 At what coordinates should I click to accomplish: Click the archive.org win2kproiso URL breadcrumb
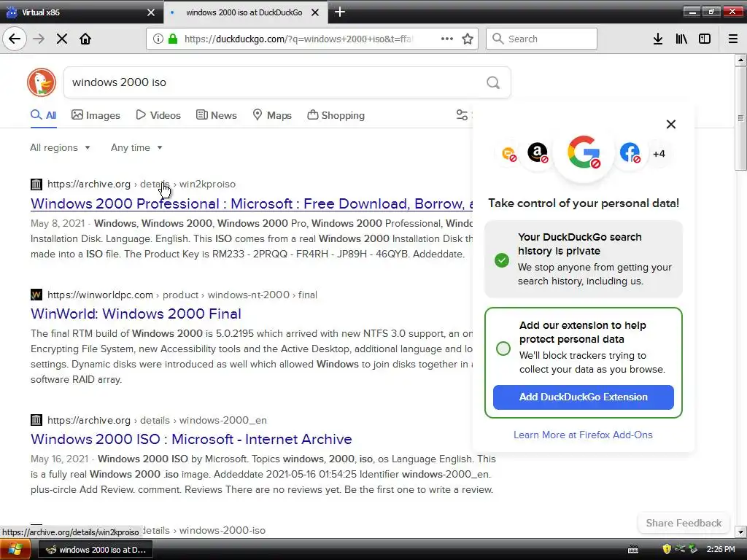141,184
